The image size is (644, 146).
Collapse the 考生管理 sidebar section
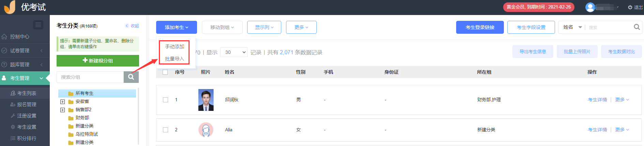[x=25, y=78]
